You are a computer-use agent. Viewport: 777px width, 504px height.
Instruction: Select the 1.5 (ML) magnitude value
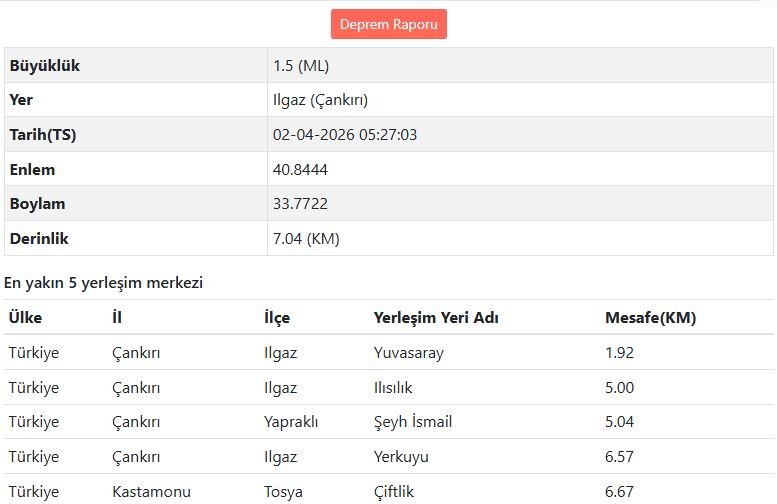point(301,66)
